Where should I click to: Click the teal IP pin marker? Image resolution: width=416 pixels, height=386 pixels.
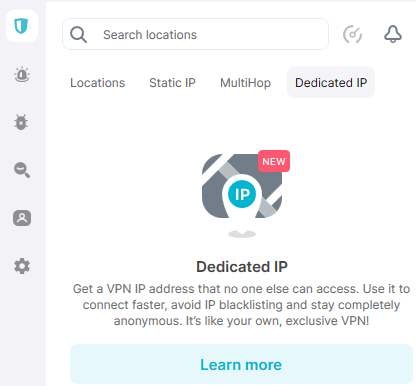click(x=242, y=194)
